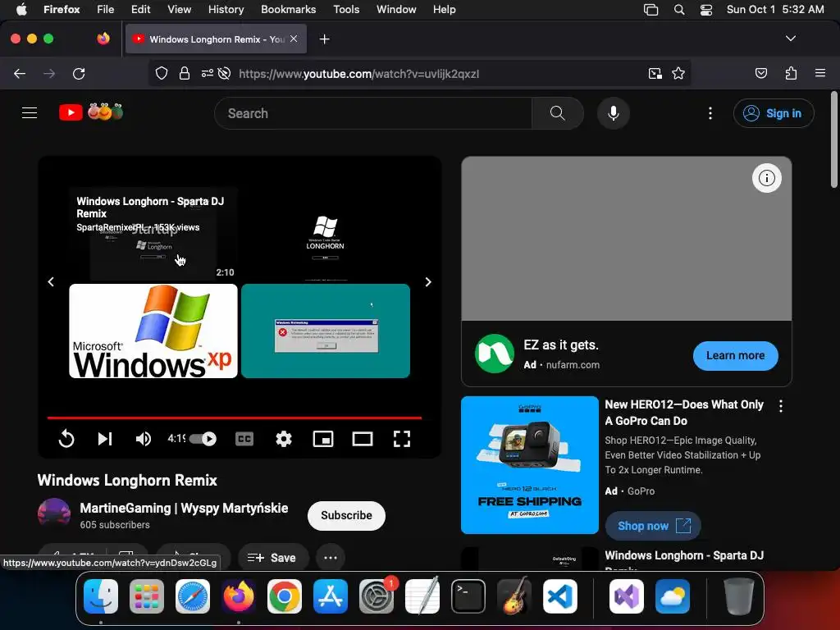
Task: Open Terminal from the Dock
Action: [x=468, y=596]
